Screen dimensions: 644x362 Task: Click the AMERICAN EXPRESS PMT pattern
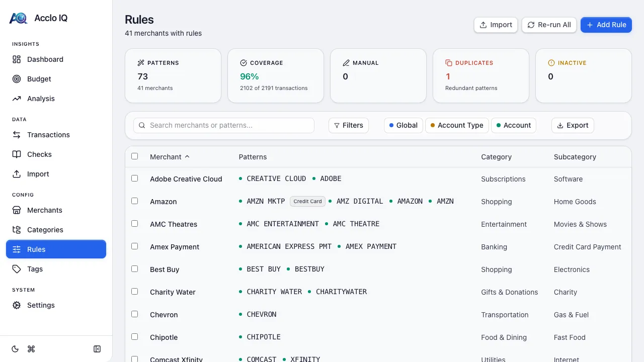(289, 246)
